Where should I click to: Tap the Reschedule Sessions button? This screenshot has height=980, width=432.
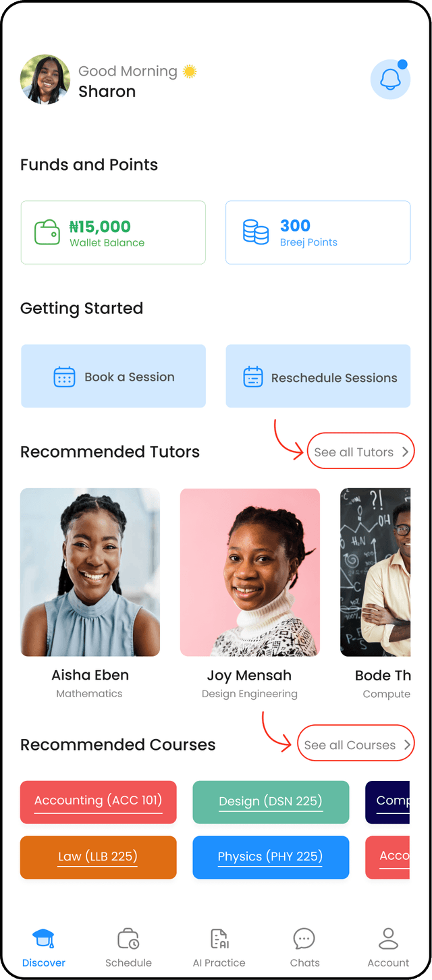pyautogui.click(x=318, y=376)
